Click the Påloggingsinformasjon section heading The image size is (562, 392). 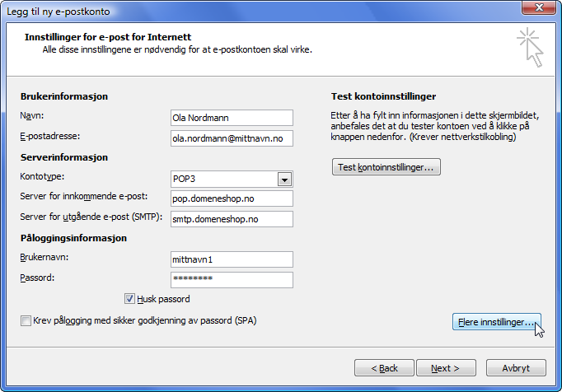tap(73, 238)
